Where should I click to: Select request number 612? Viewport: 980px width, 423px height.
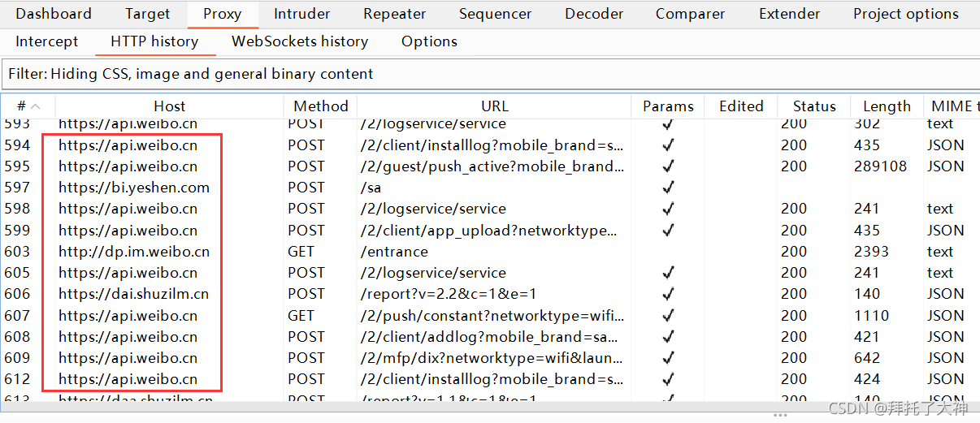[x=17, y=379]
